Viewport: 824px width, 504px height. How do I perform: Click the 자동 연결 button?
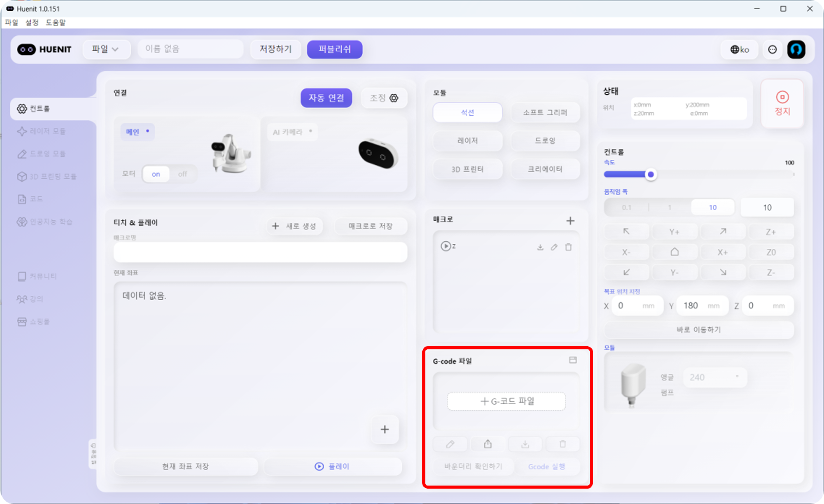point(326,98)
